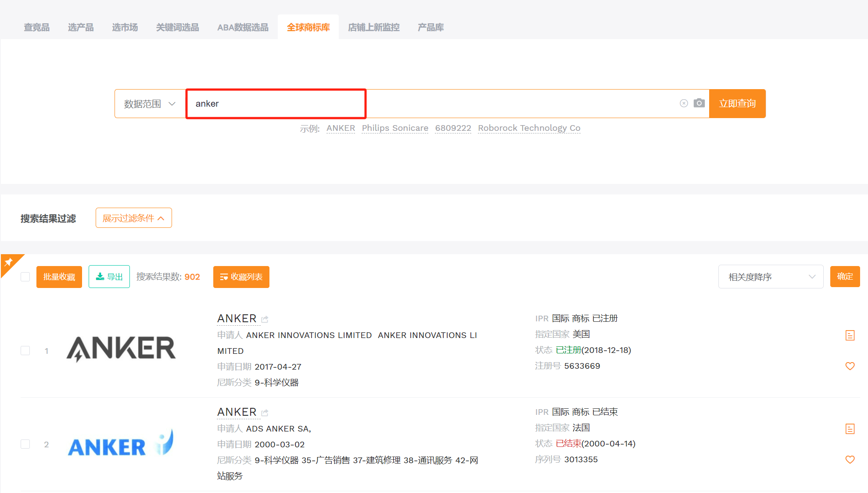Click serial number 3013355
This screenshot has height=493, width=868.
pyautogui.click(x=581, y=460)
